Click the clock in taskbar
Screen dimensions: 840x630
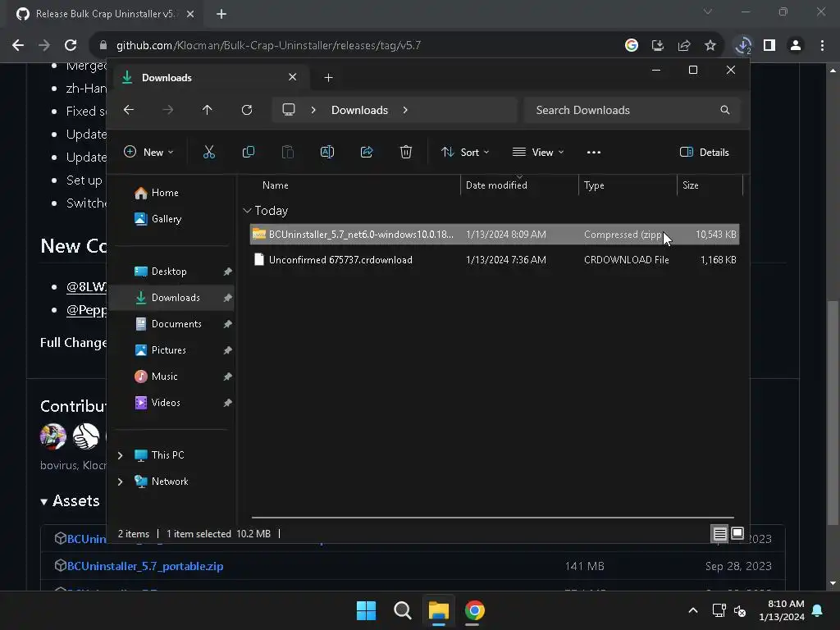(x=782, y=610)
